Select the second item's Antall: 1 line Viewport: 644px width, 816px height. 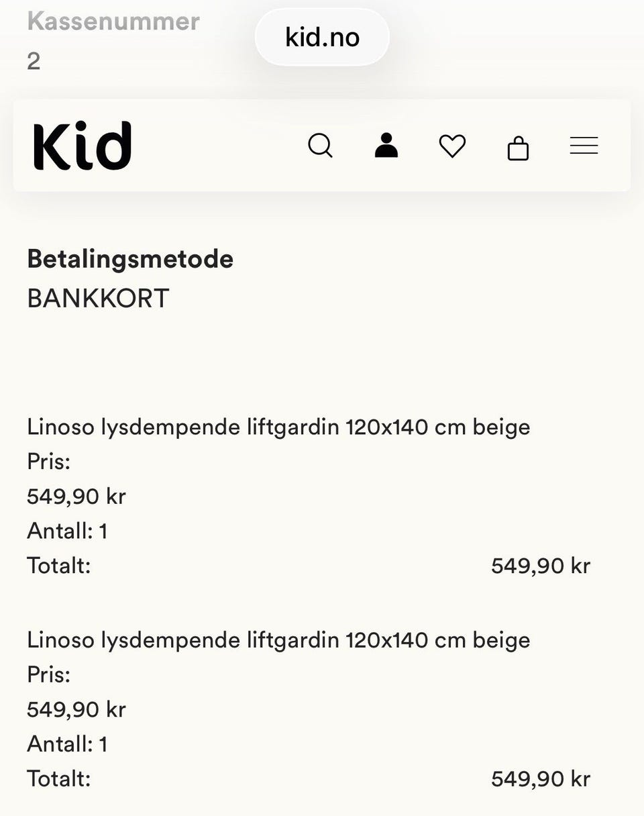[x=67, y=744]
